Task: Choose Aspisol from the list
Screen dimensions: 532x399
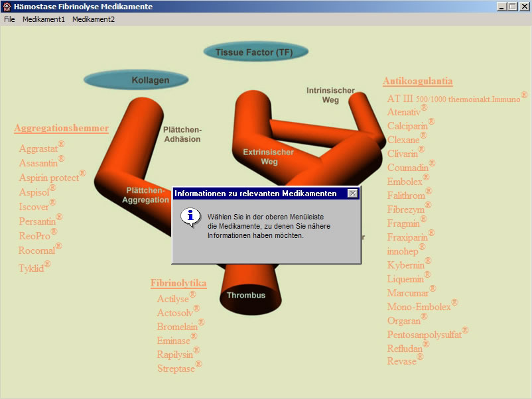Action: click(x=37, y=192)
